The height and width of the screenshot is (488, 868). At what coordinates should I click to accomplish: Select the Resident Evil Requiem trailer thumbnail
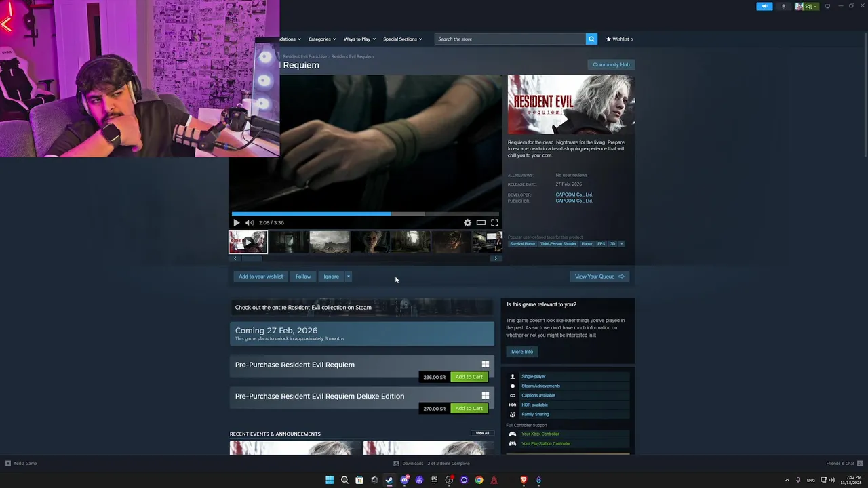[x=248, y=242]
